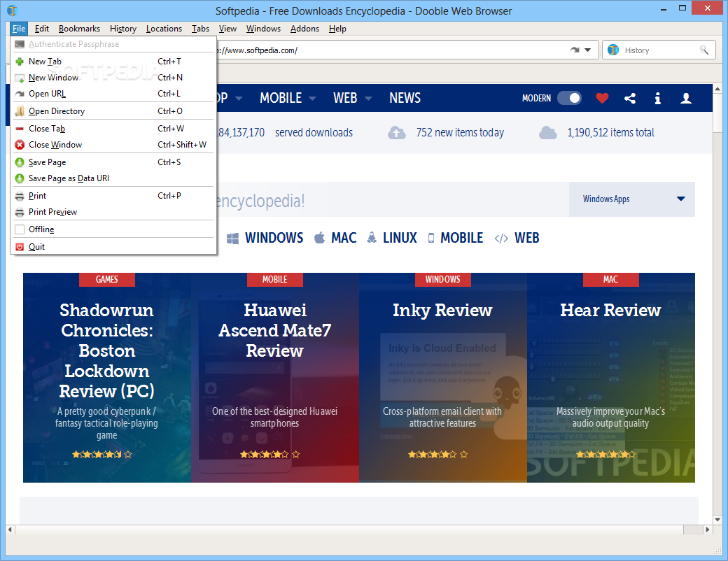Open the MOBILE category link below banner

(461, 238)
